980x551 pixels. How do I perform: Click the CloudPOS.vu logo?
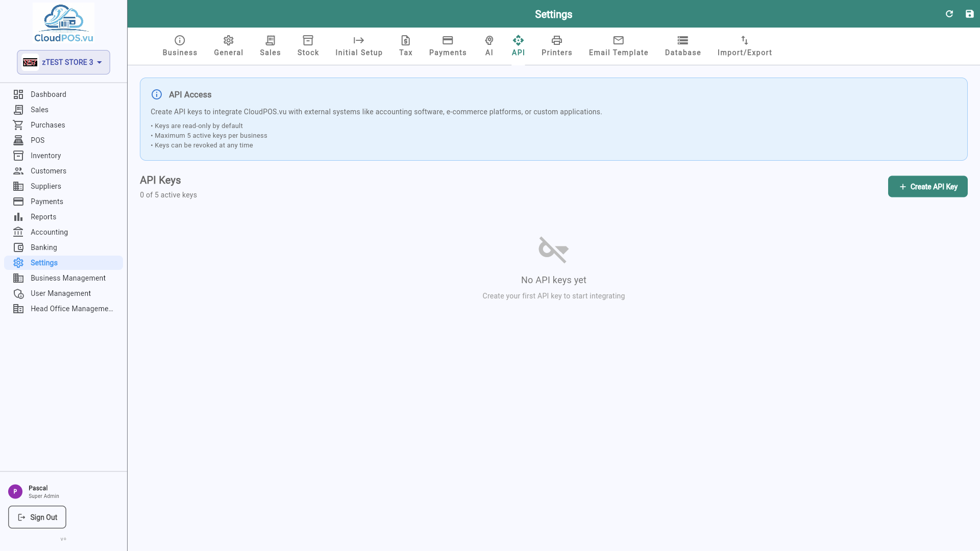pyautogui.click(x=63, y=23)
